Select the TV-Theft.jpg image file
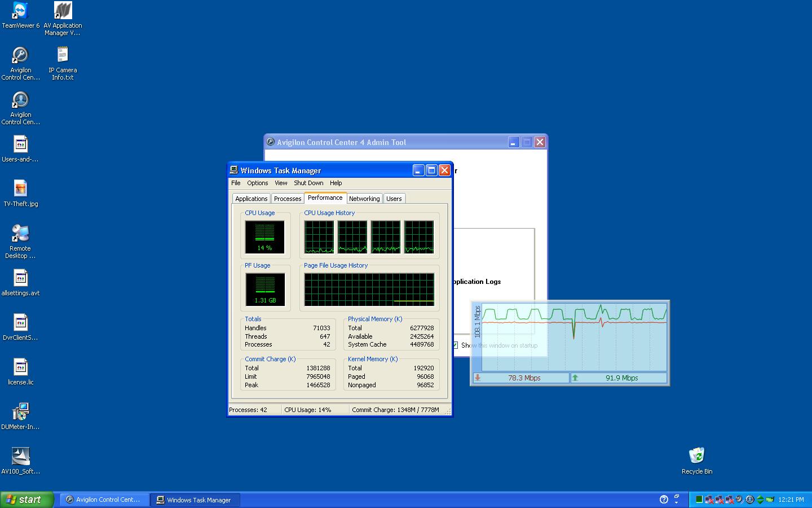This screenshot has height=508, width=812. [x=20, y=189]
